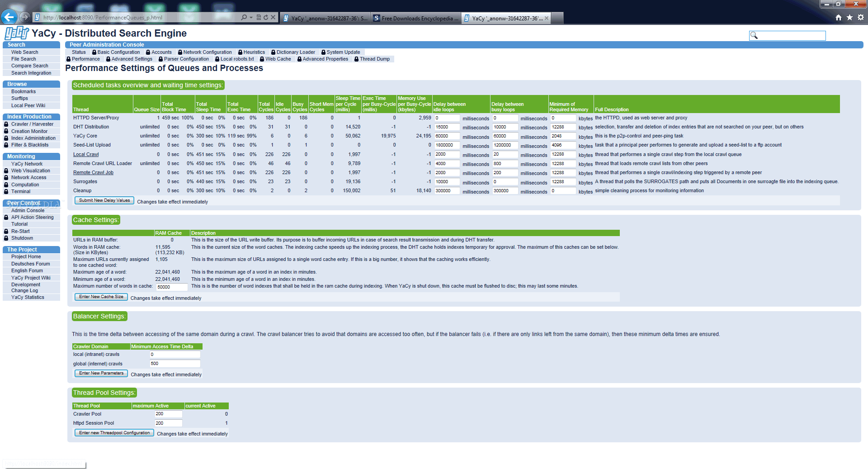This screenshot has height=469, width=868.
Task: Click lock icon beside Web Cache
Action: pyautogui.click(x=262, y=59)
